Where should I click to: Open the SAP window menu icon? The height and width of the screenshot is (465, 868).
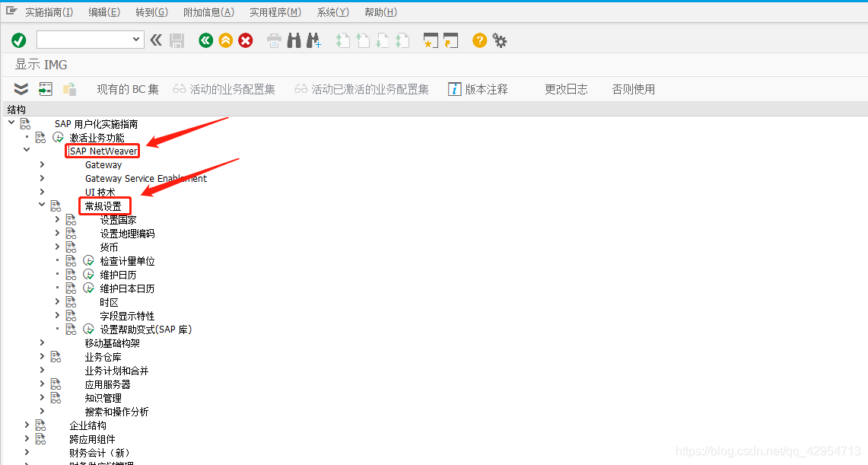(x=11, y=11)
